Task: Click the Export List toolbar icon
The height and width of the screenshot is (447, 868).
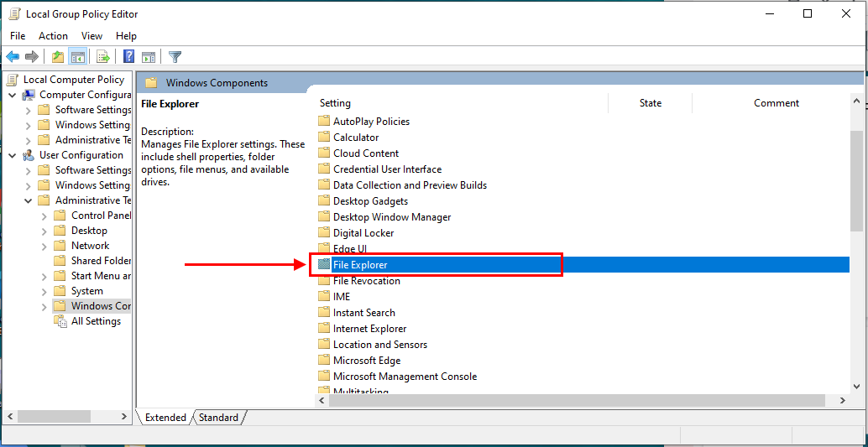Action: [x=103, y=56]
